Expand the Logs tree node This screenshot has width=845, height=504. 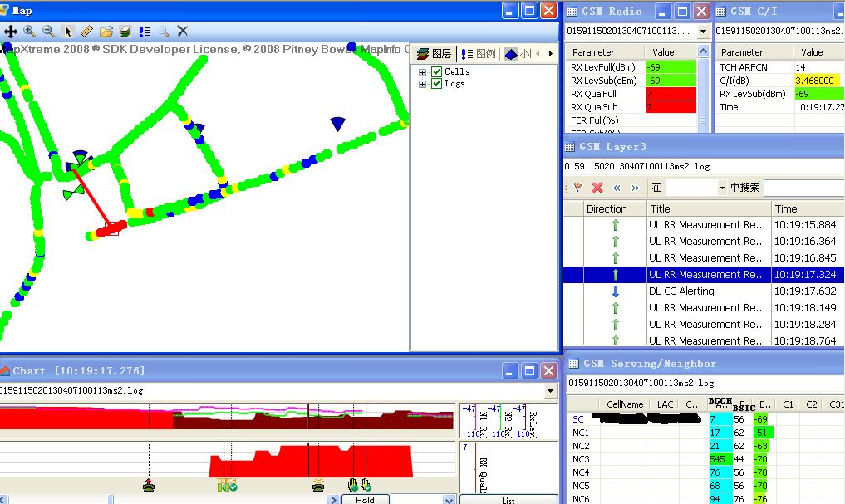coord(422,84)
